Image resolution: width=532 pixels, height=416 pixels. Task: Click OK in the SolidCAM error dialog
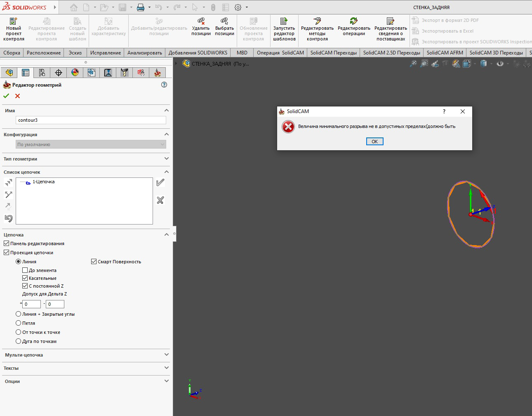(x=375, y=142)
